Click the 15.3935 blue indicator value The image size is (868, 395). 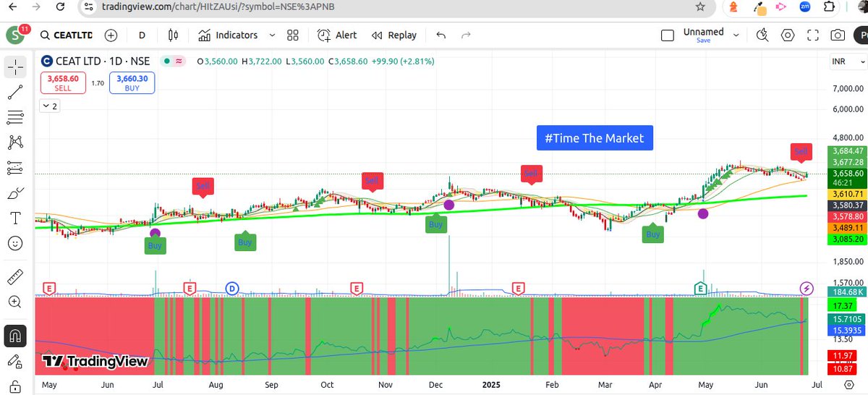(x=848, y=329)
